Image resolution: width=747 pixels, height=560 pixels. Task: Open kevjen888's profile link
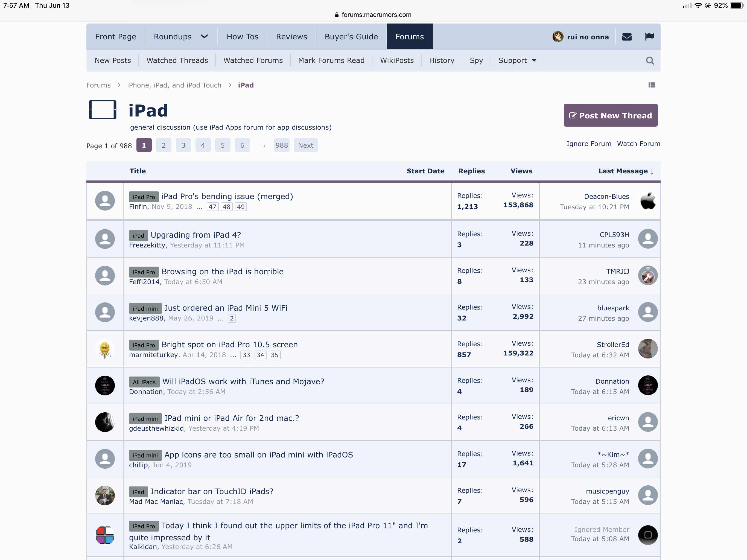click(146, 318)
